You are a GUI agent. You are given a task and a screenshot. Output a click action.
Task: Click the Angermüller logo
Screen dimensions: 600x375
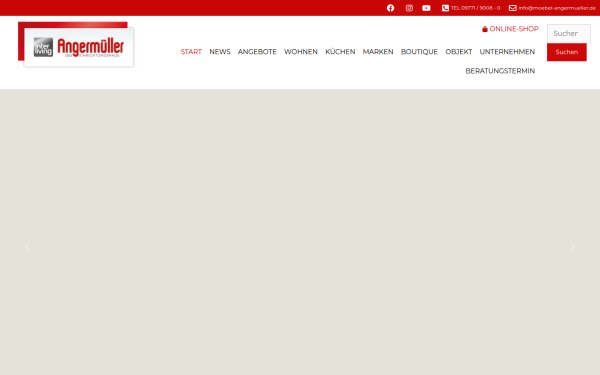tap(76, 44)
